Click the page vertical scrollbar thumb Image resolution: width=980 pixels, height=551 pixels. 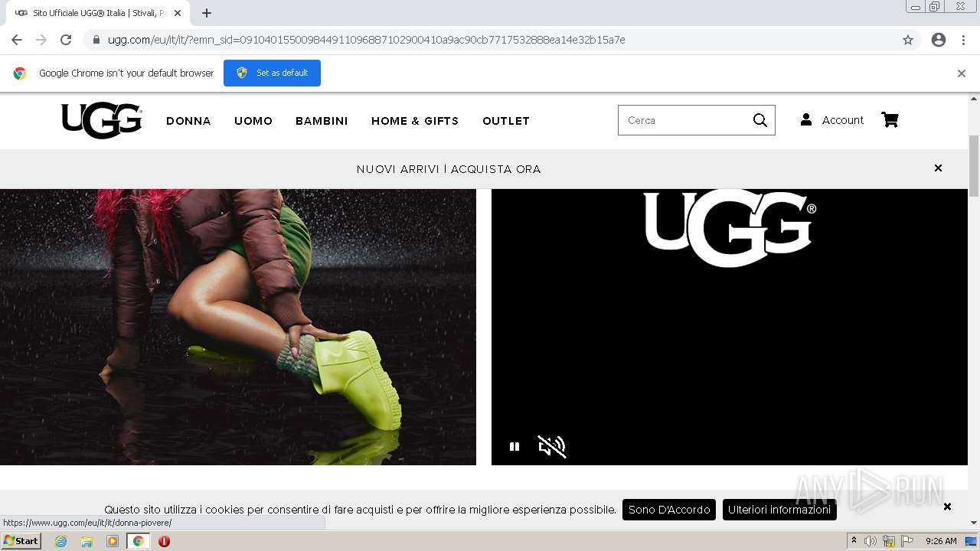974,166
